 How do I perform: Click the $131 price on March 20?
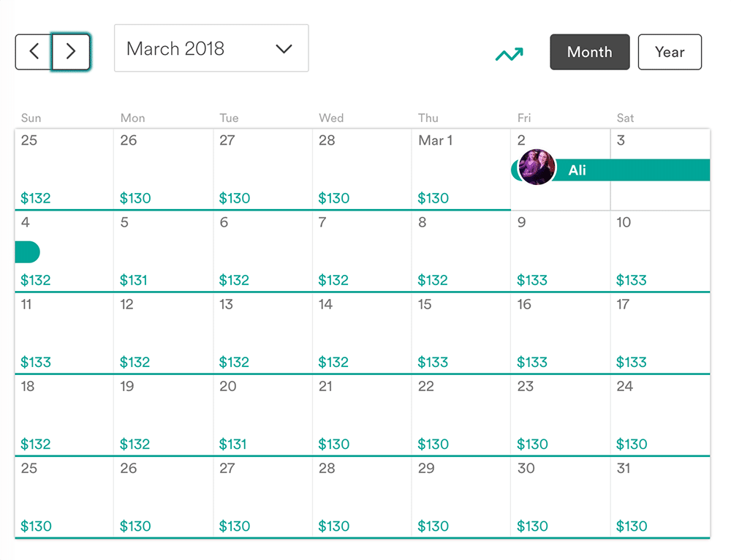232,444
